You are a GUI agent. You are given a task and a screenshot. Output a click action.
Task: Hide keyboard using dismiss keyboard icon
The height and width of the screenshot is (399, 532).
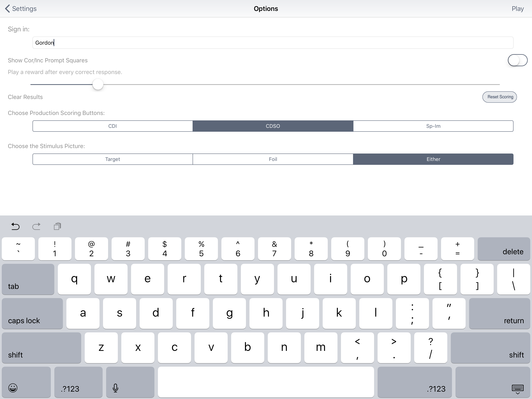click(x=518, y=389)
